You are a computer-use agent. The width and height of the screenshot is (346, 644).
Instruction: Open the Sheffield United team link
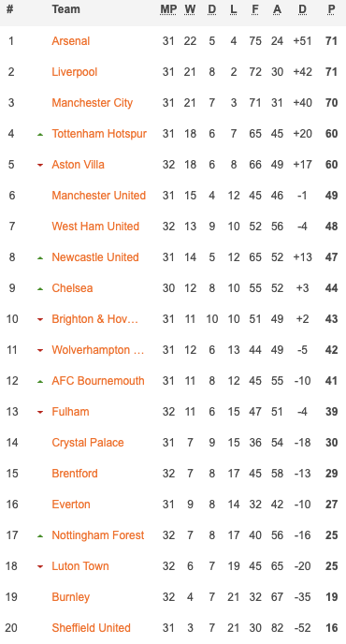coord(91,628)
